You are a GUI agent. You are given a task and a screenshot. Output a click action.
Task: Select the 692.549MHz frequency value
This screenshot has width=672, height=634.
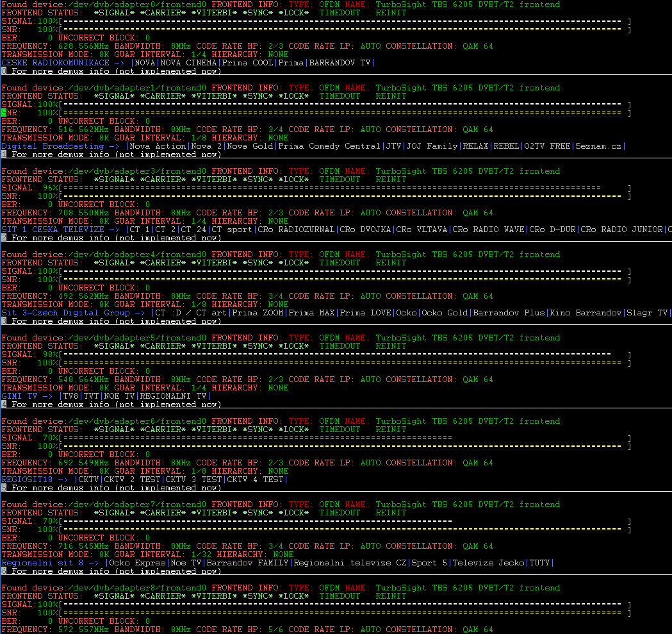click(83, 463)
